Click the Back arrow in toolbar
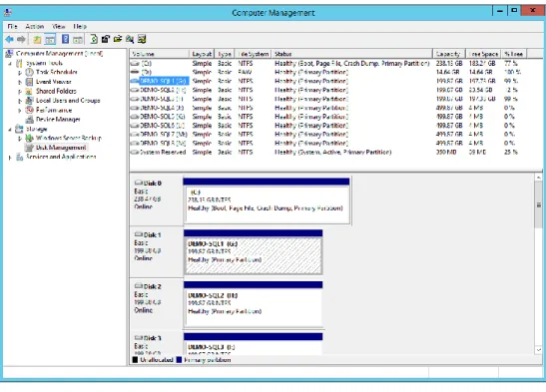This screenshot has width=546, height=392. click(x=9, y=39)
